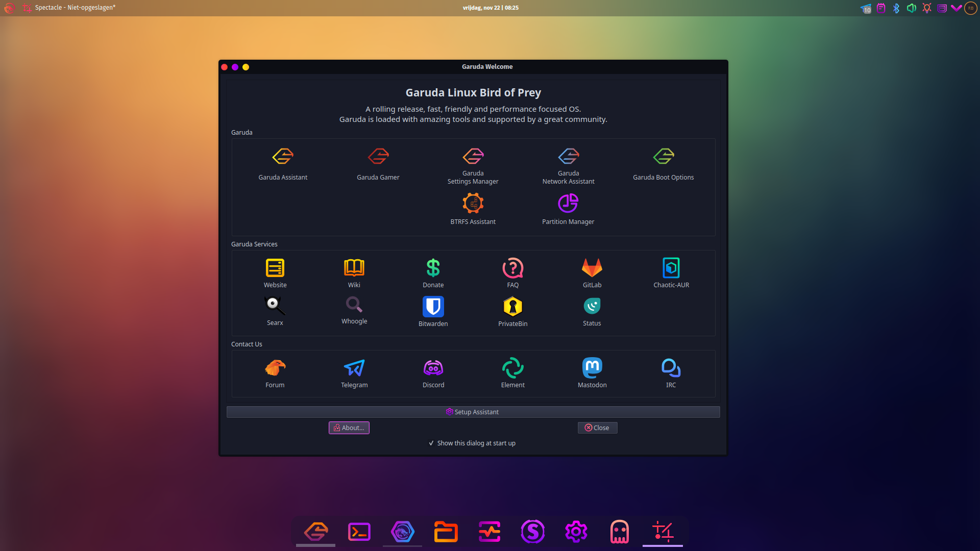Visit the Garuda Website
The height and width of the screenshot is (551, 980).
coord(275,273)
